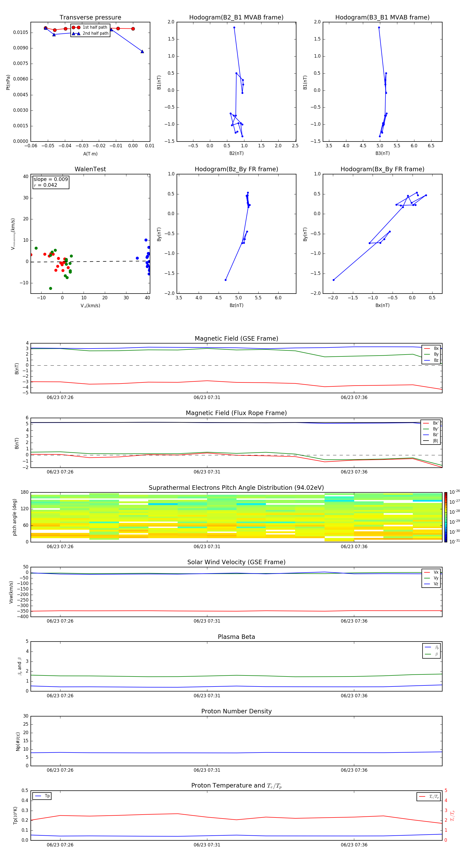Click the topmost data point in B2_B1 hodogram

[234, 28]
